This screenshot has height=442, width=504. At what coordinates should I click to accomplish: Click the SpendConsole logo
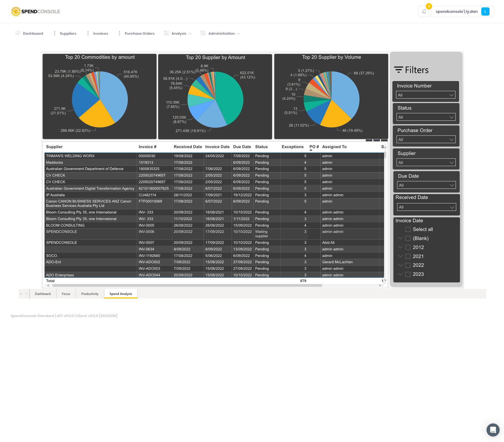(35, 11)
